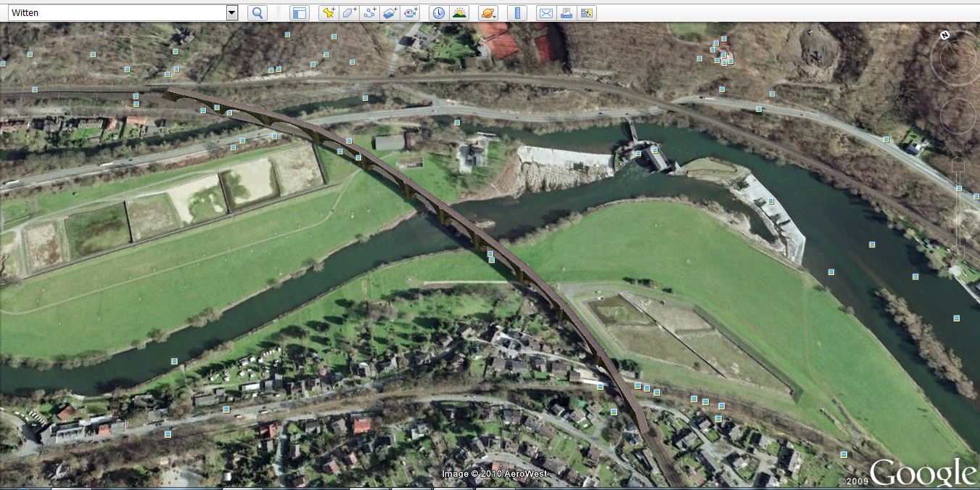View location in Google Maps
The height and width of the screenshot is (490, 980).
(x=586, y=13)
